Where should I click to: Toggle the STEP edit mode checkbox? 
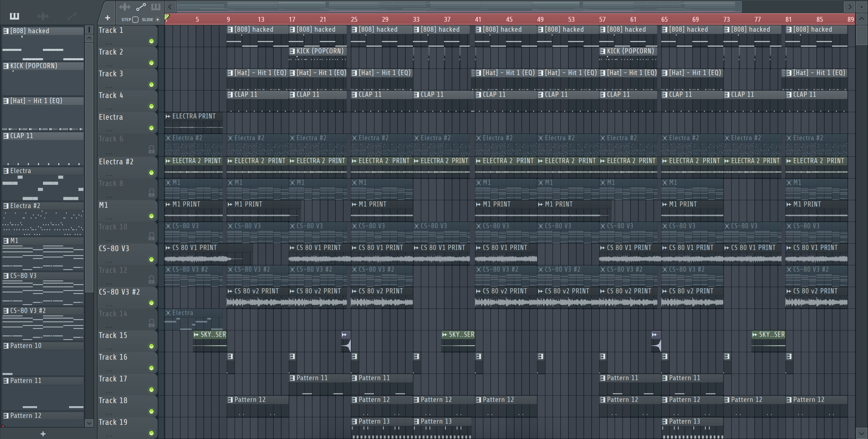(x=135, y=20)
